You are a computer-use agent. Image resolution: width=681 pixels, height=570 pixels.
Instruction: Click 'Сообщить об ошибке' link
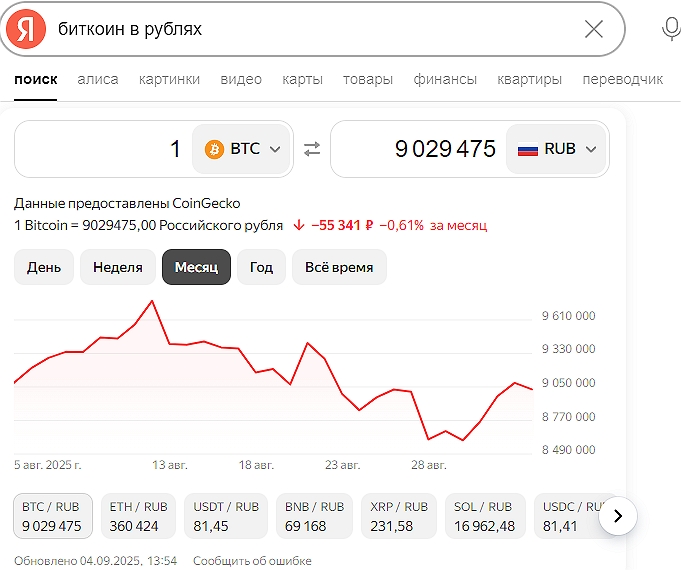[252, 561]
